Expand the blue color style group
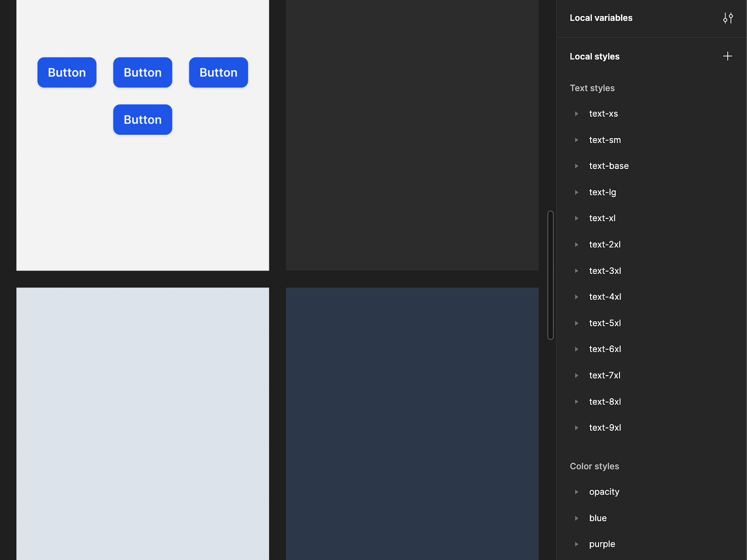 pos(577,518)
